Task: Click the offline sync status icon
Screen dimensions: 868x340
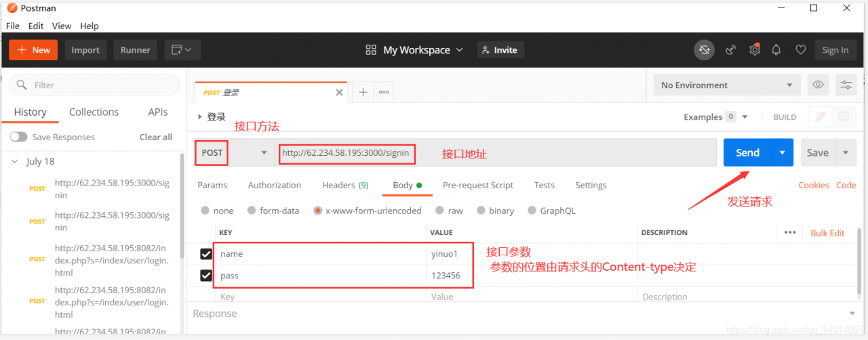Action: [704, 50]
